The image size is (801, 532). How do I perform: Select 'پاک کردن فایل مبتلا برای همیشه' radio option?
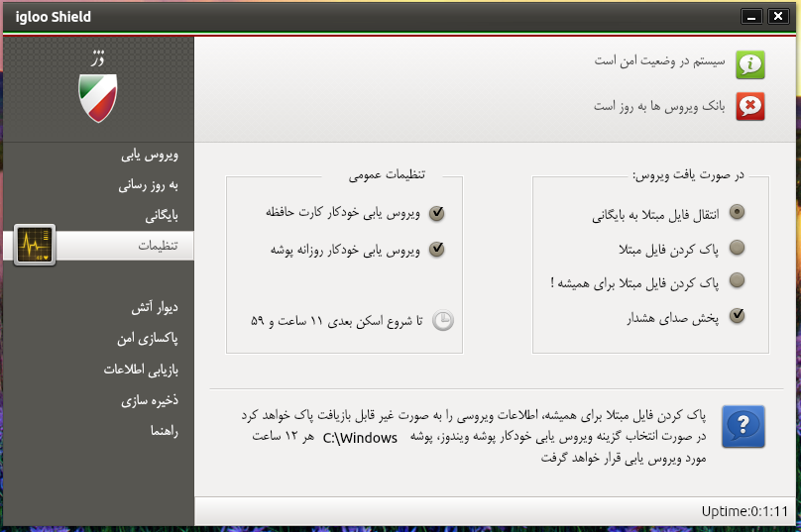click(737, 280)
